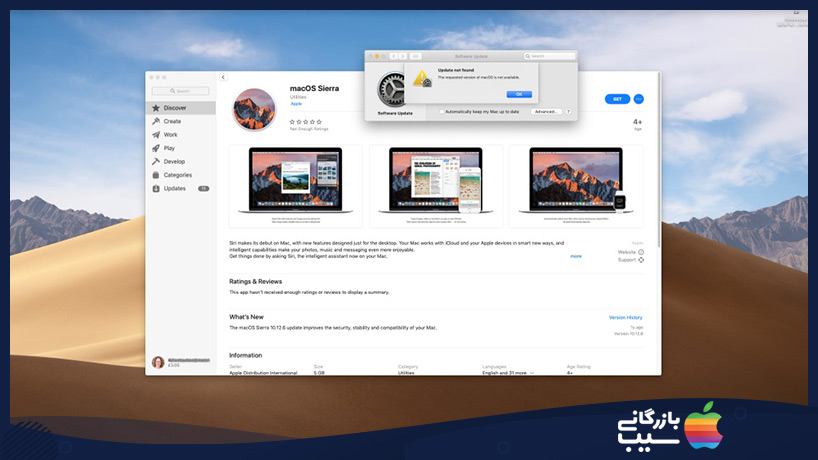Click the macOS Sierra round app icon
Screen dimensions: 818x460
254,110
